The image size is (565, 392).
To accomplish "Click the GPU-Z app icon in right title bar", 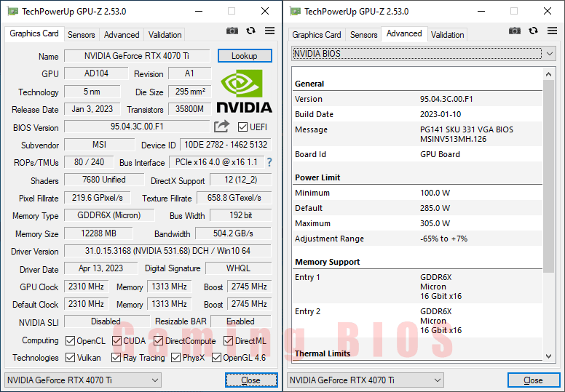I will coord(295,11).
